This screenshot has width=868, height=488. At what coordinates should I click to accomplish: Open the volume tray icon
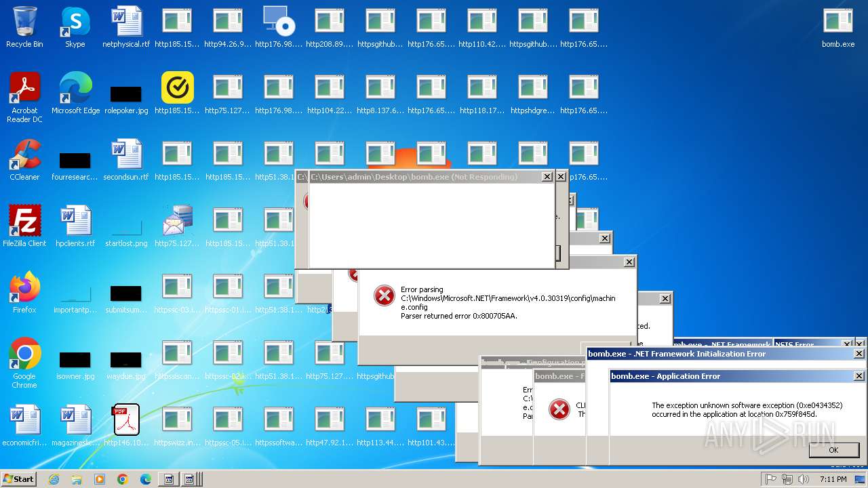(805, 479)
